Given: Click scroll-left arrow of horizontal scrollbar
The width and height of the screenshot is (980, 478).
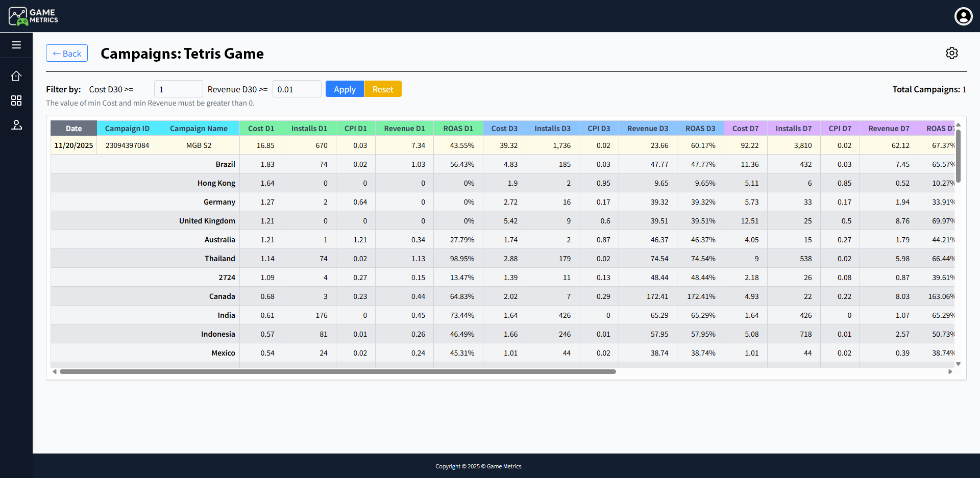Looking at the screenshot, I should click(x=55, y=371).
